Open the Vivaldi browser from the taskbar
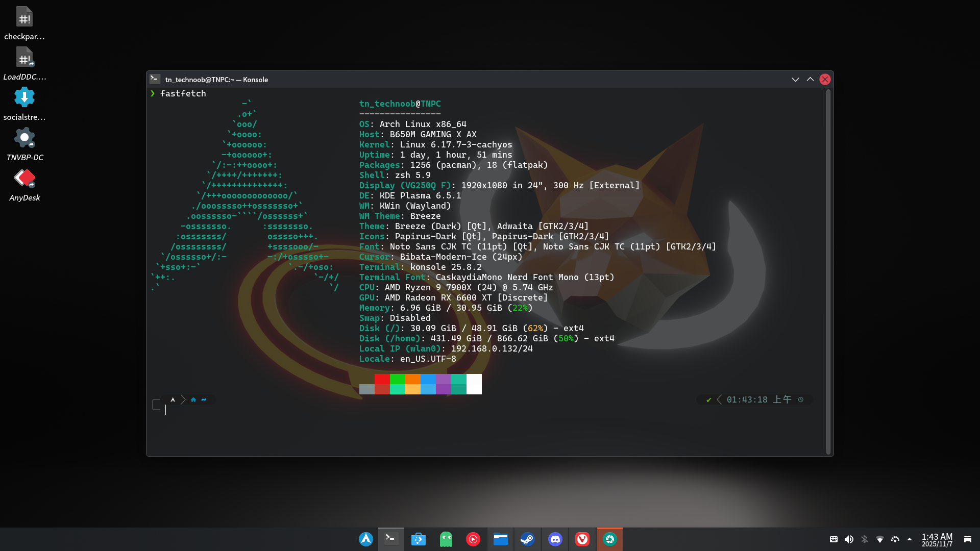This screenshot has width=980, height=551. (x=582, y=539)
